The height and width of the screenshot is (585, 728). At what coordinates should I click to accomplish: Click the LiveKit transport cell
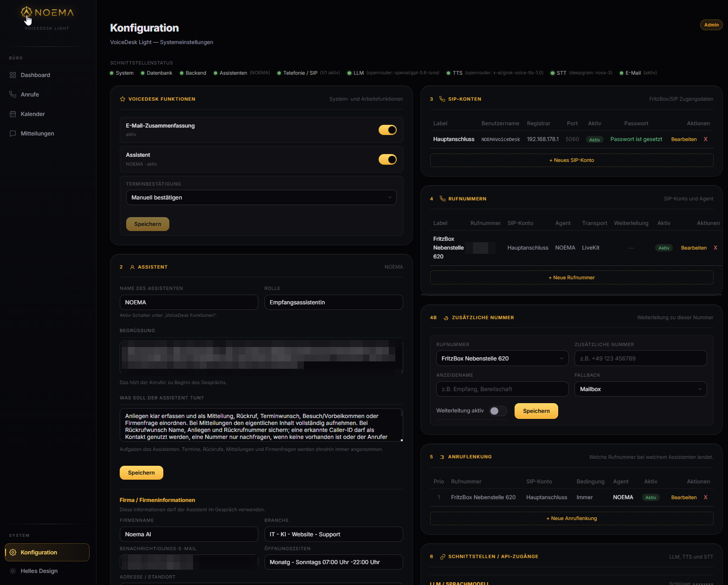pyautogui.click(x=591, y=248)
